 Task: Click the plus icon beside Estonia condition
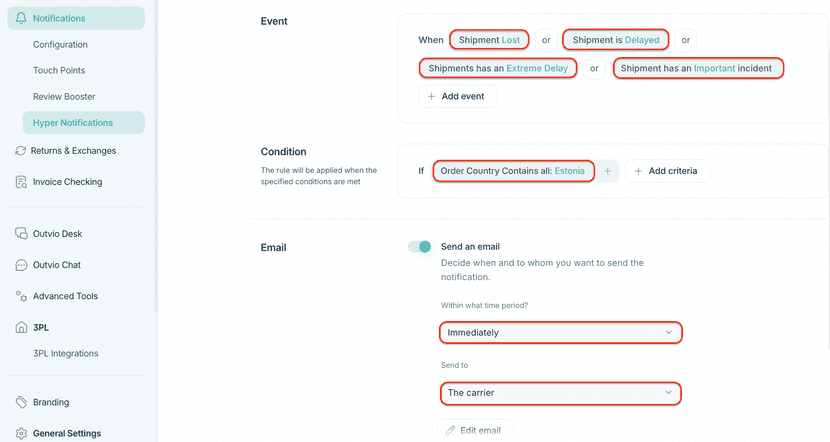point(609,171)
